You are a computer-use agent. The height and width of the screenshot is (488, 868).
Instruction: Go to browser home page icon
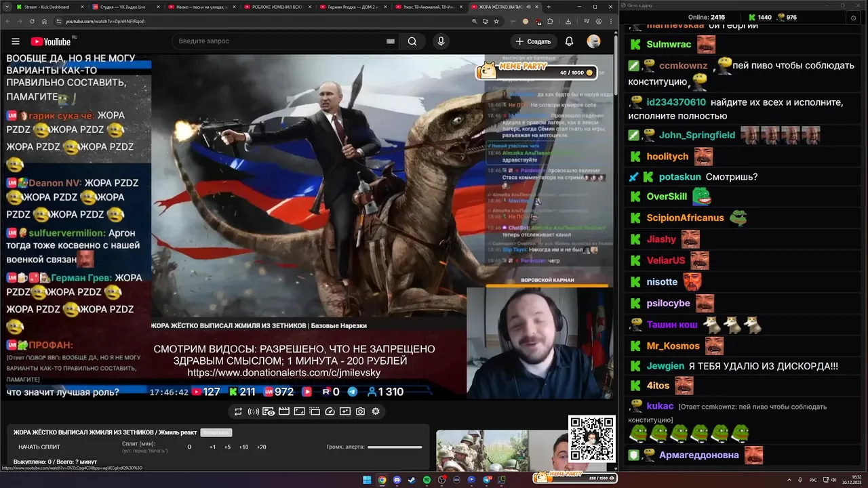coord(45,21)
